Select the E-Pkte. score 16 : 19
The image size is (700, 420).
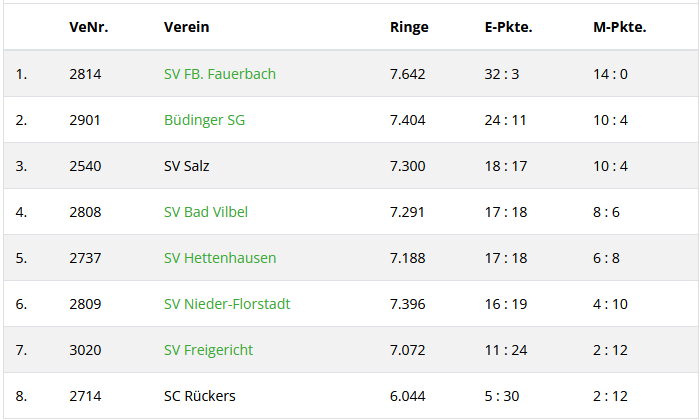pyautogui.click(x=505, y=304)
